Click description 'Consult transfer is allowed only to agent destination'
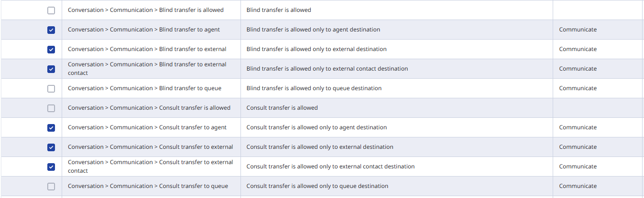Viewport: 644px width, 198px height. [x=317, y=127]
